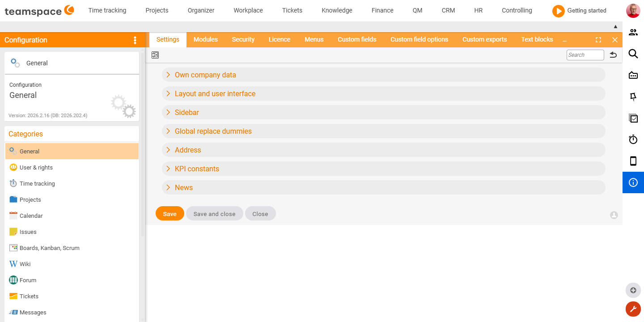This screenshot has width=644, height=322.
Task: Click the collapse triangle below the avatar
Action: tap(615, 27)
